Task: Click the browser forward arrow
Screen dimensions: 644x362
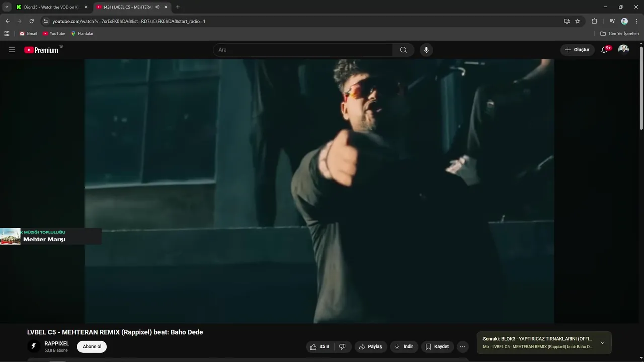Action: (x=19, y=21)
